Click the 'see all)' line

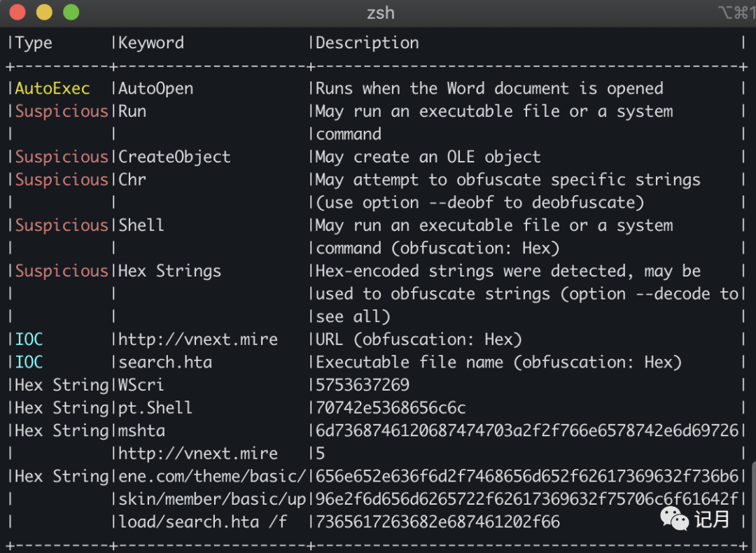pyautogui.click(x=353, y=317)
